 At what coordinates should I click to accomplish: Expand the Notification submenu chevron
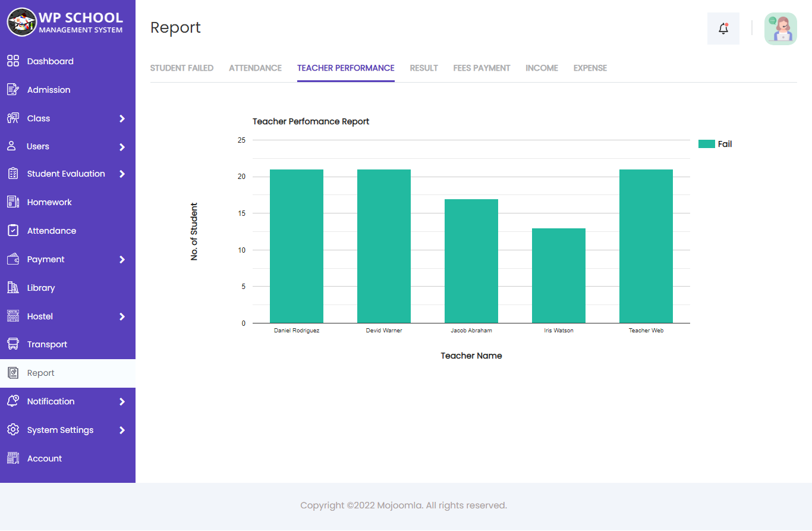pyautogui.click(x=122, y=402)
